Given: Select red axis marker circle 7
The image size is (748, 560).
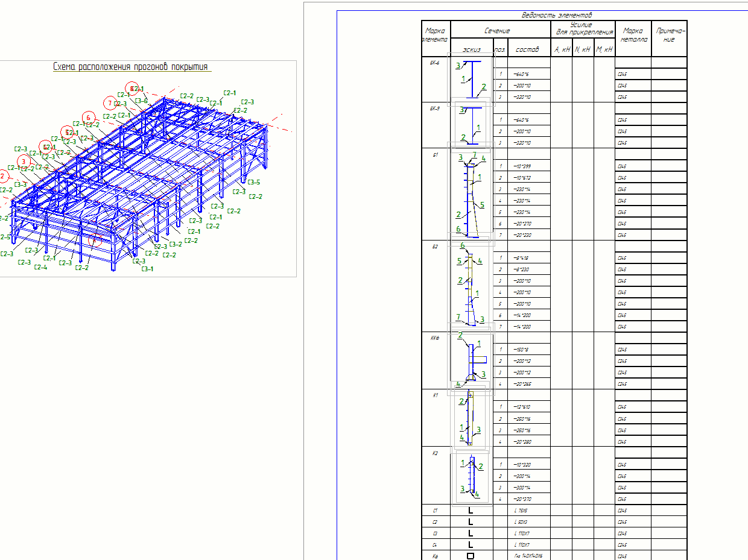Looking at the screenshot, I should (110, 103).
